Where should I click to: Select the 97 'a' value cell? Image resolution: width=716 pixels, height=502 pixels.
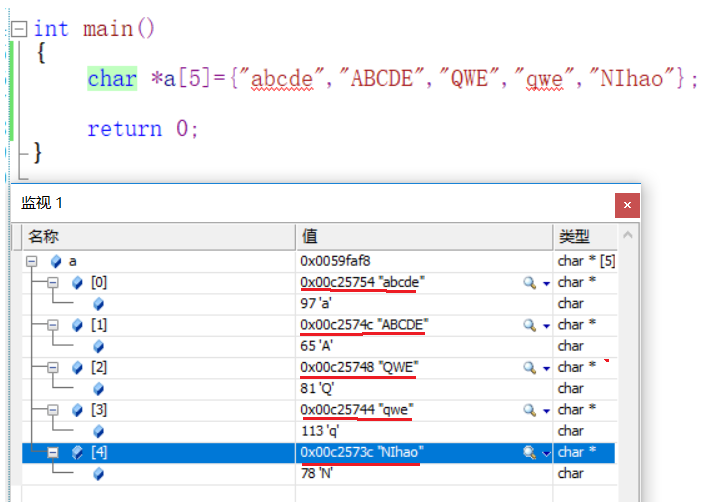click(425, 304)
